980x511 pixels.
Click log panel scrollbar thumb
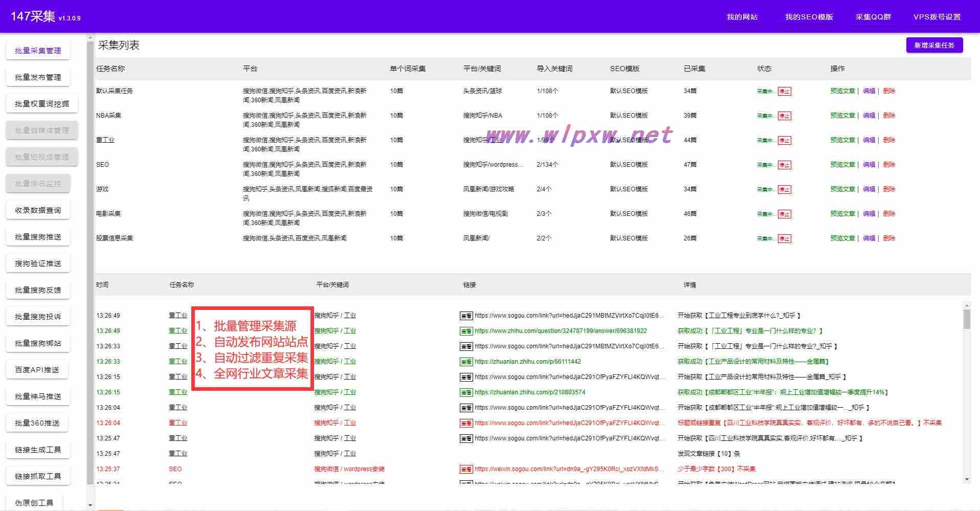(x=966, y=319)
